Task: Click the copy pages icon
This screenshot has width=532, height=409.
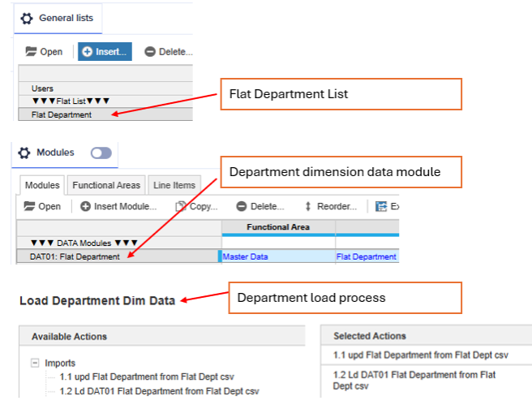Action: pyautogui.click(x=181, y=206)
